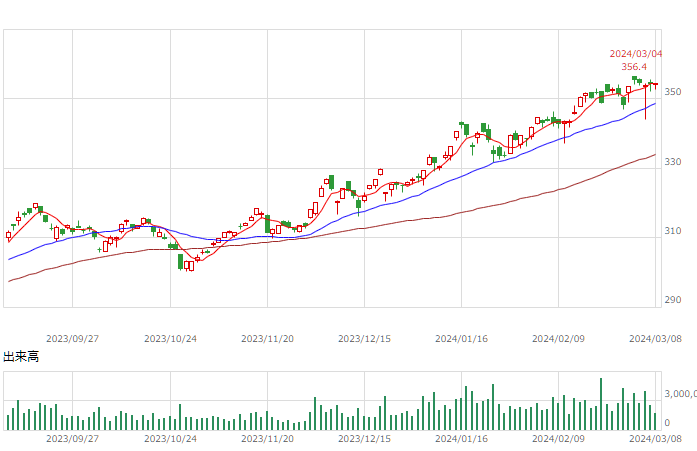The width and height of the screenshot is (697, 451).
Task: Click the 2024/03/08 date under price chart
Action: click(655, 339)
